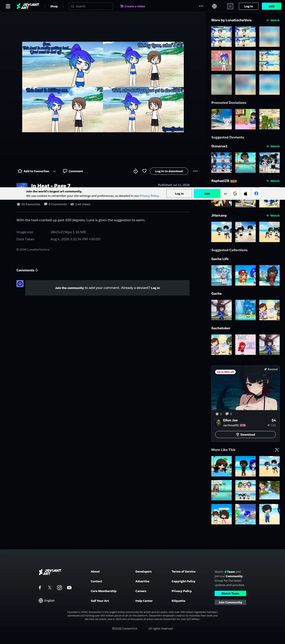Sign in with the Google icon
Image resolution: width=285 pixels, height=644 pixels.
click(235, 194)
